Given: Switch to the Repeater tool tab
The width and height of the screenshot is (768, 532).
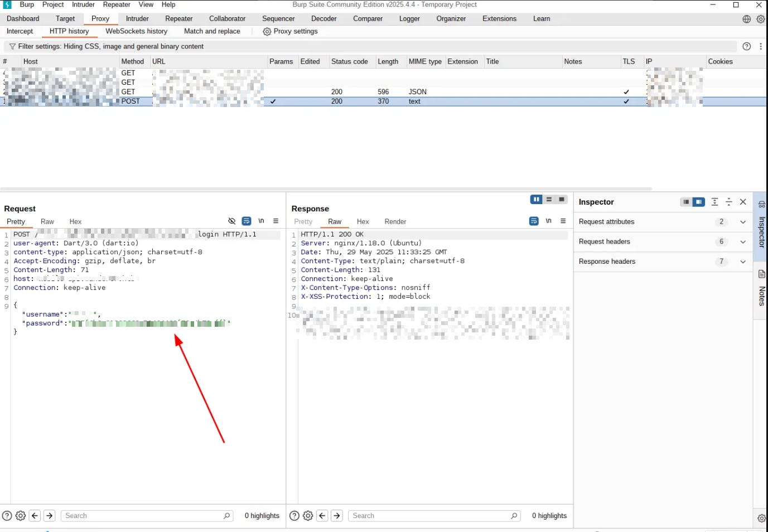Looking at the screenshot, I should click(x=179, y=19).
